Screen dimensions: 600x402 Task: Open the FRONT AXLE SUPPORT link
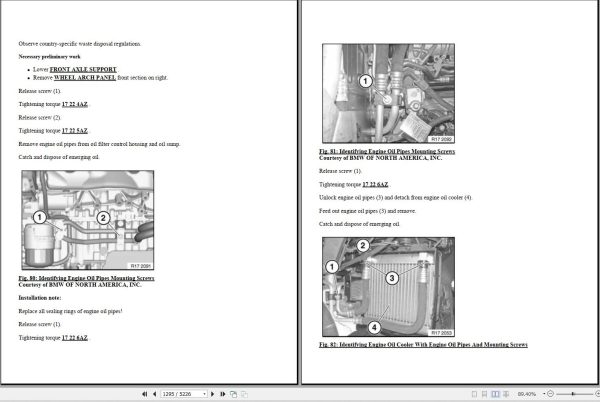(83, 70)
